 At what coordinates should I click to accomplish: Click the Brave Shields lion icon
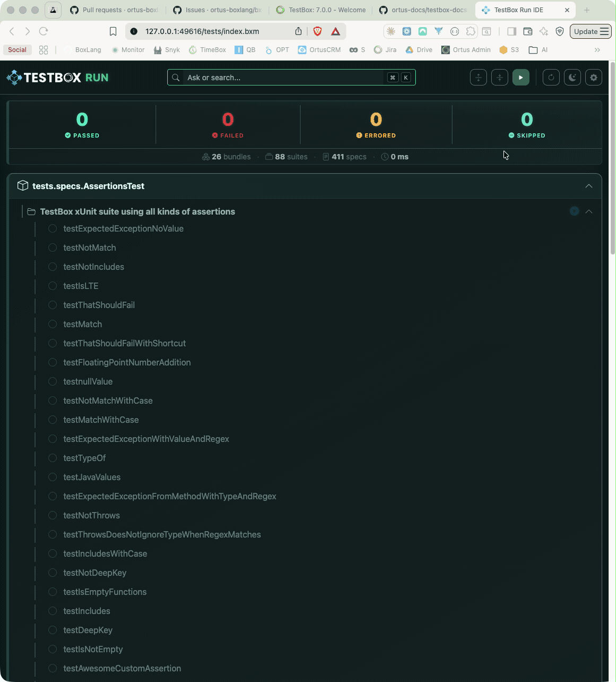tap(317, 31)
